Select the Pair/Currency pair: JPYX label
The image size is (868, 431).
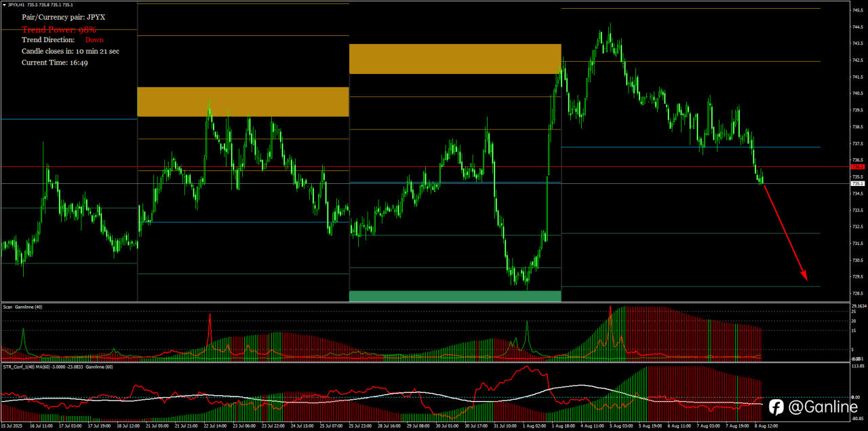(64, 17)
